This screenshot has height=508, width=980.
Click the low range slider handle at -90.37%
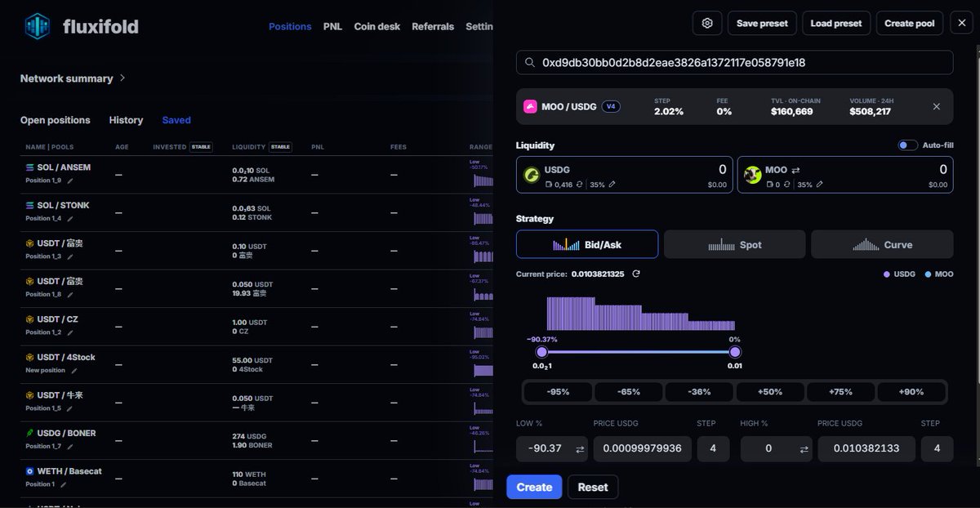[x=541, y=352]
